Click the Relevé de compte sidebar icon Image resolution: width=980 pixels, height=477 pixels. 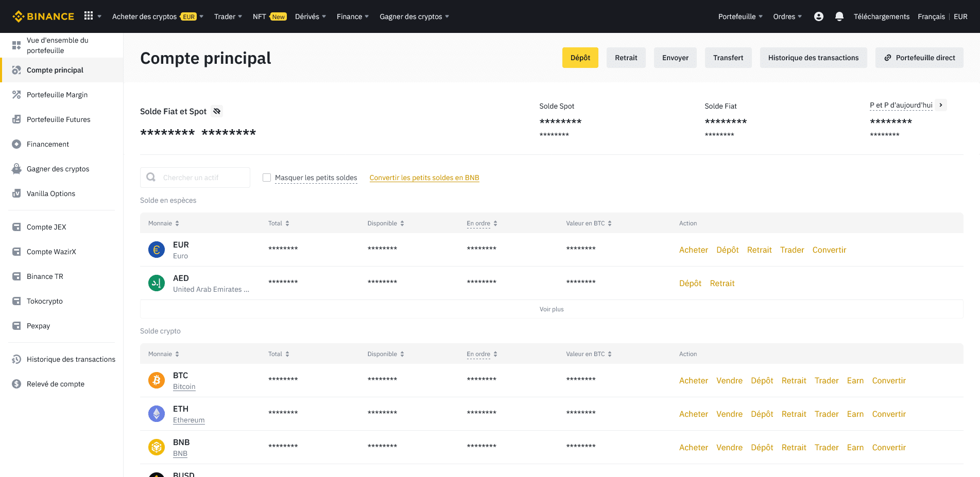coord(16,384)
